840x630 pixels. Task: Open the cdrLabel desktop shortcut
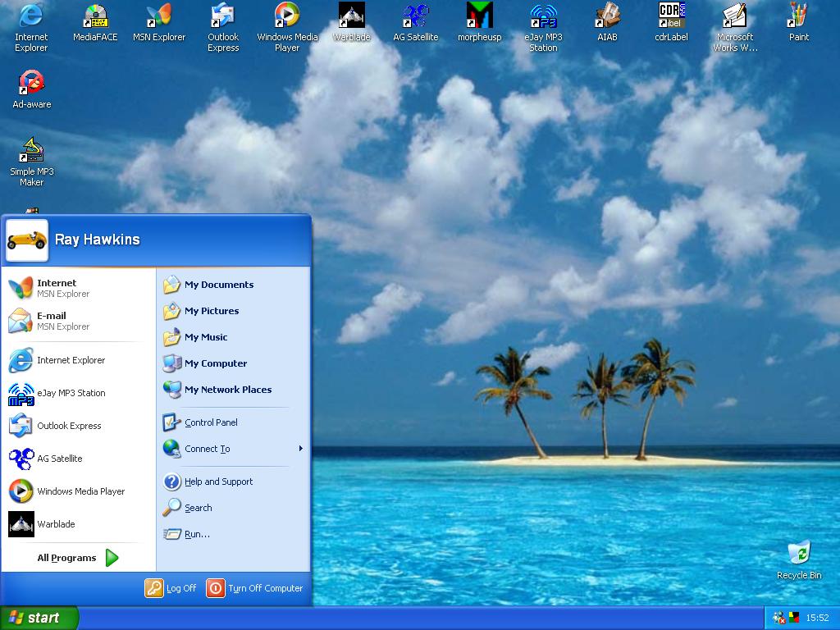click(671, 16)
